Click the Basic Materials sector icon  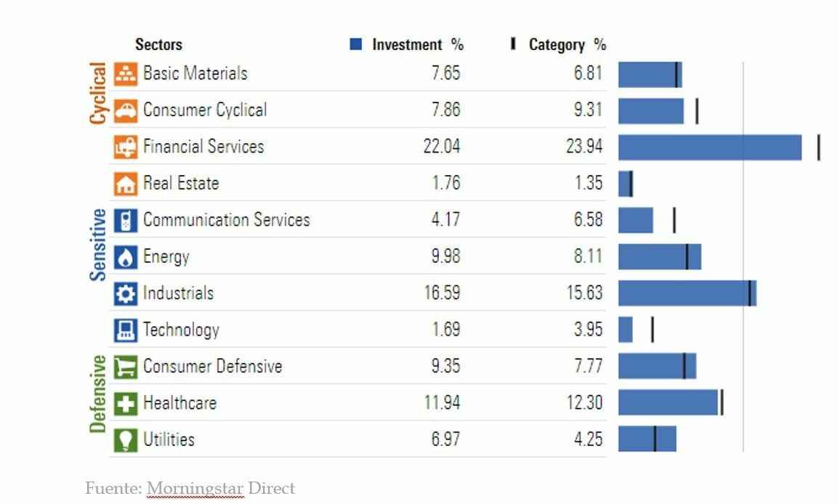coord(126,74)
